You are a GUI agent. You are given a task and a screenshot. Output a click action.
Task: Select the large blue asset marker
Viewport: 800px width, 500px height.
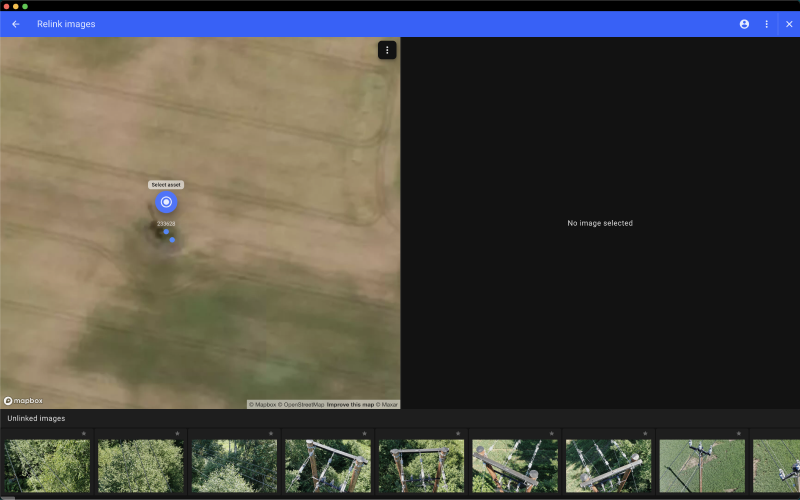(x=166, y=202)
